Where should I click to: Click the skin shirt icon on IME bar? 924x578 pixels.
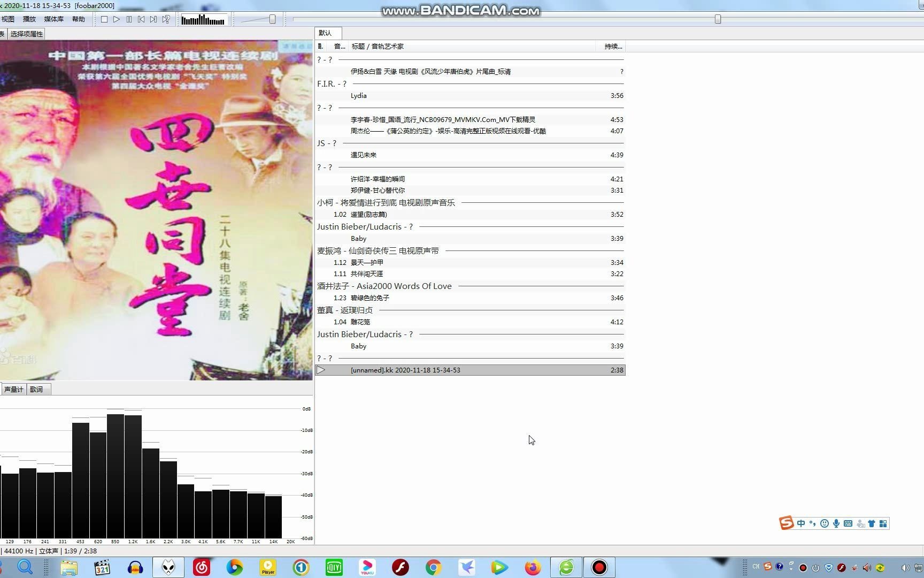(872, 523)
